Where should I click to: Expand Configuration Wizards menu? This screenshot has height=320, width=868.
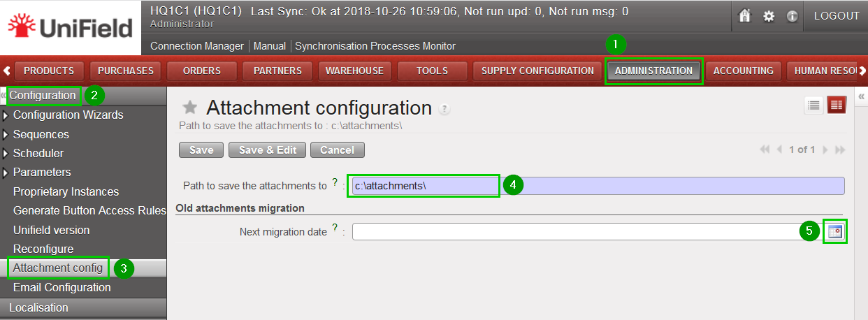click(x=6, y=115)
